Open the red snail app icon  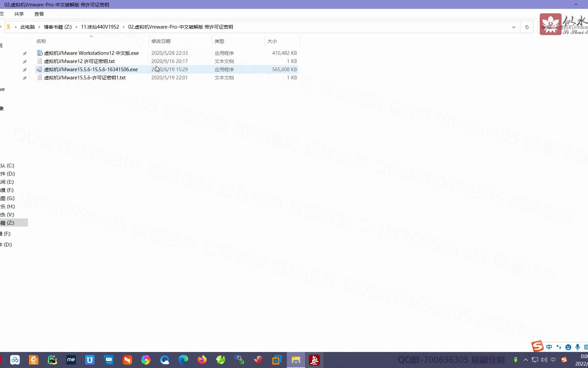coord(258,360)
